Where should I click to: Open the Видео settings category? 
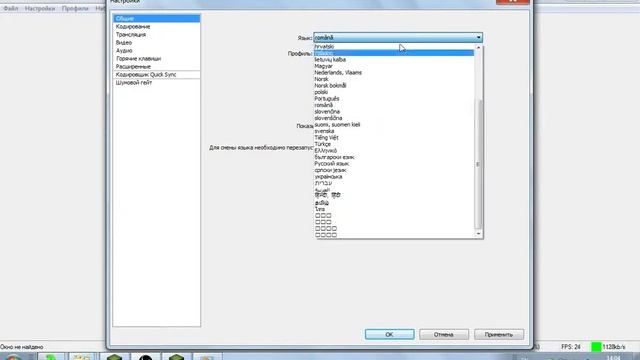pyautogui.click(x=157, y=42)
